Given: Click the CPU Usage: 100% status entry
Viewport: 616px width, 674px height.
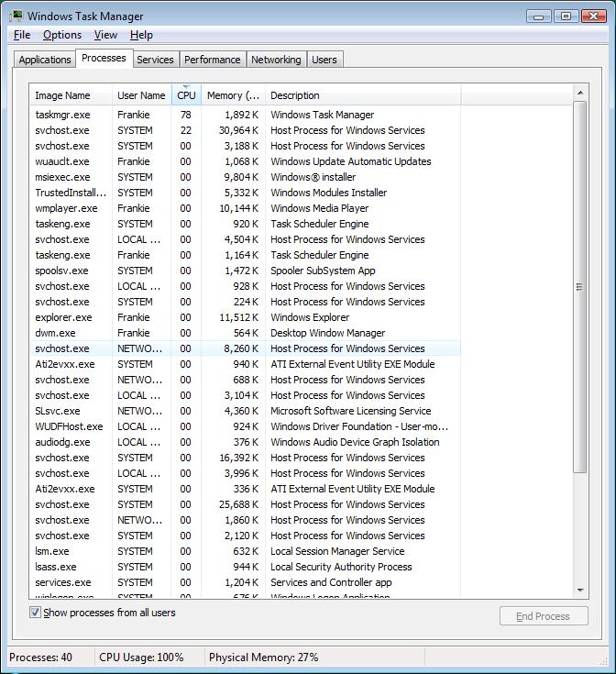Looking at the screenshot, I should (x=141, y=657).
